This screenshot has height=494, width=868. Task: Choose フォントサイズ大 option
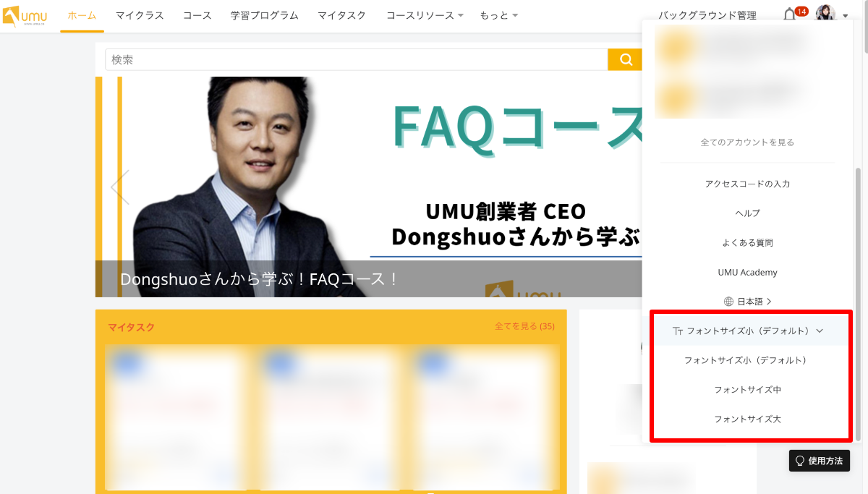[747, 420]
